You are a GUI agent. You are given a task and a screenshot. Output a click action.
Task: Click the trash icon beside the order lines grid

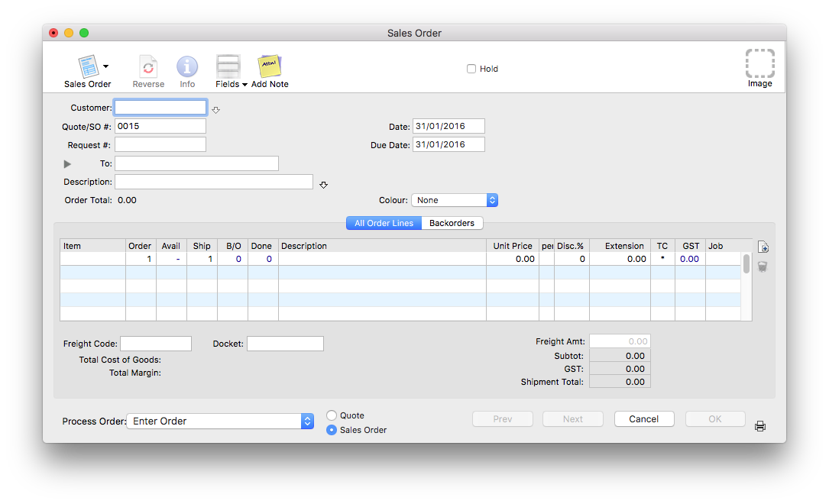762,267
